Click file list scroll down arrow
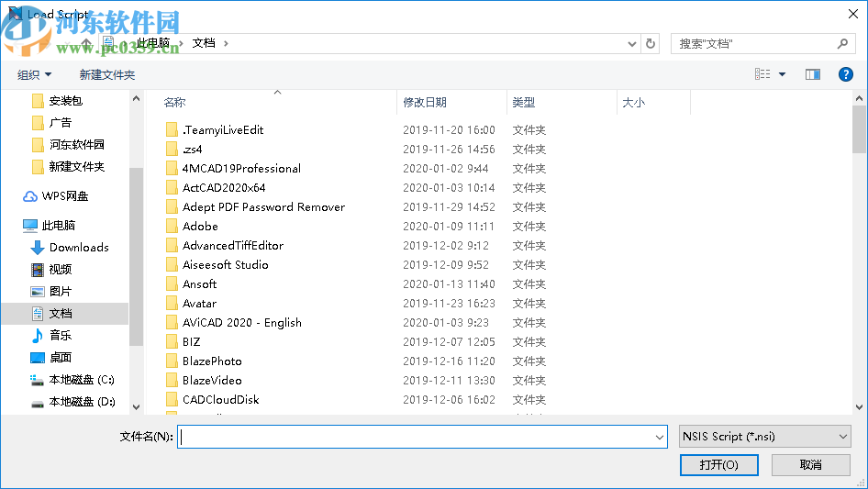This screenshot has width=868, height=489. click(859, 407)
